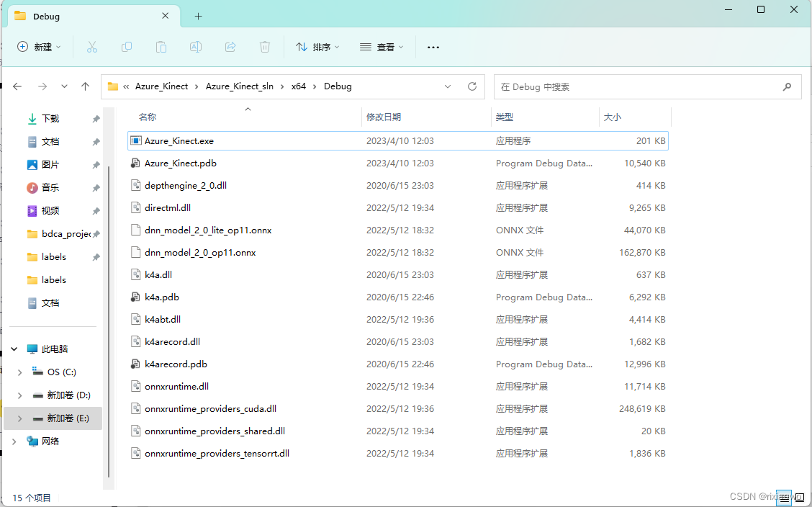The width and height of the screenshot is (812, 507).
Task: Select the k4abt.dll file
Action: 397,320
